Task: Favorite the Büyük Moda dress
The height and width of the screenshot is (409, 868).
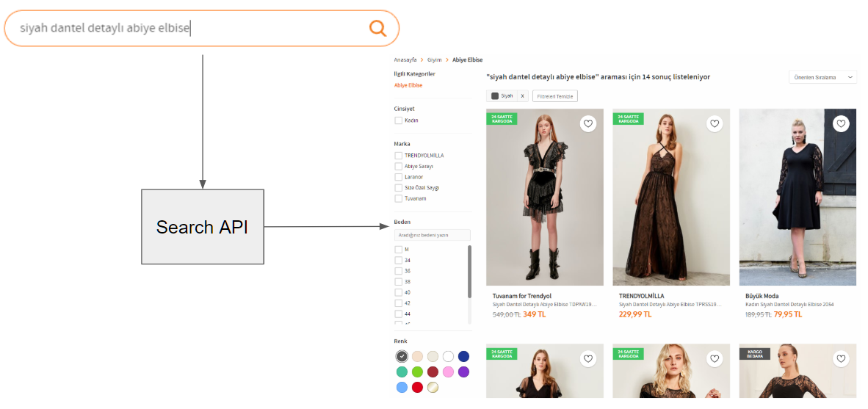Action: pos(841,124)
